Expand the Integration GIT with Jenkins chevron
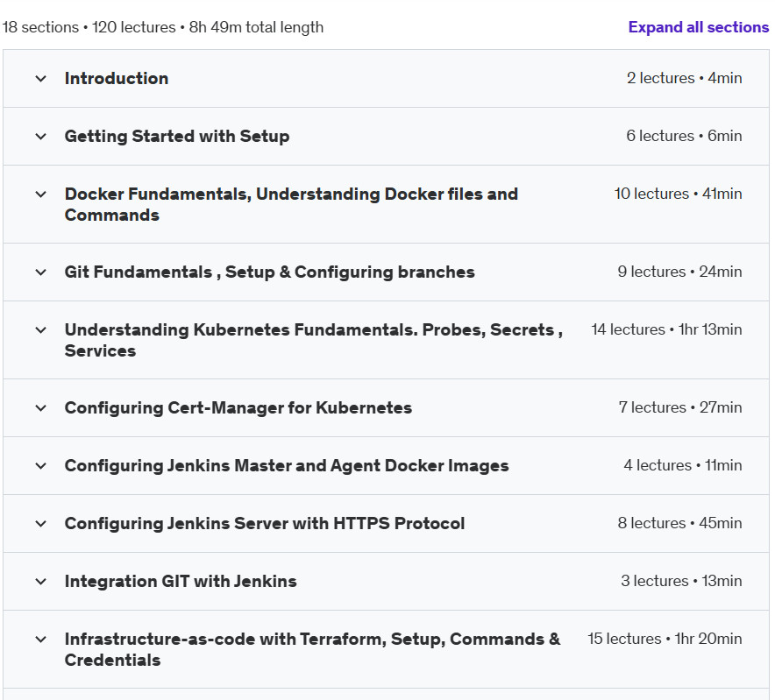The height and width of the screenshot is (700, 775). tap(41, 582)
